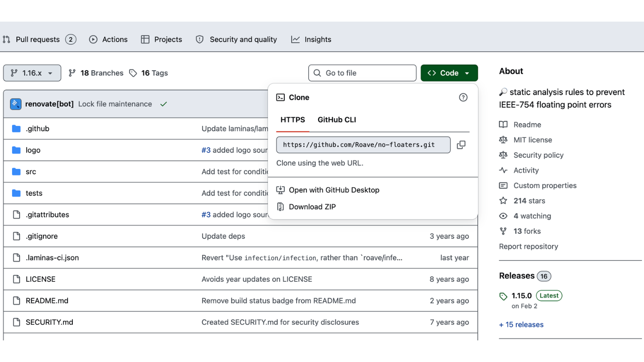View the MIT license link
This screenshot has height=362, width=644.
[x=525, y=140]
